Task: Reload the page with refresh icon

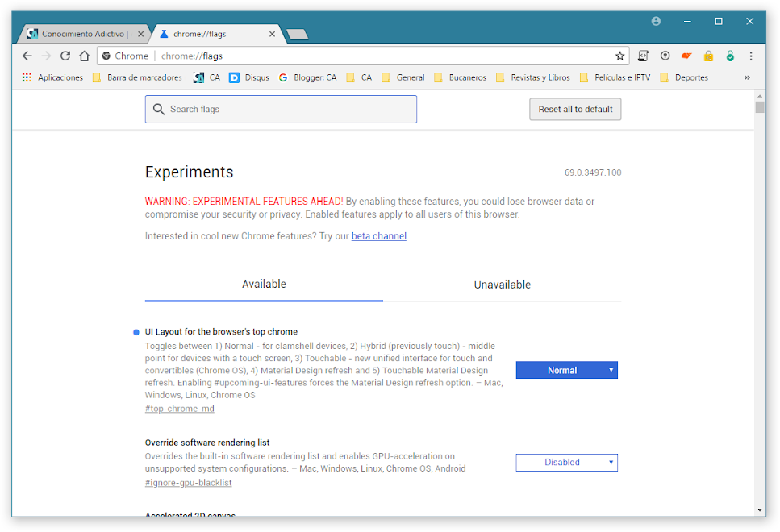Action: (x=65, y=56)
